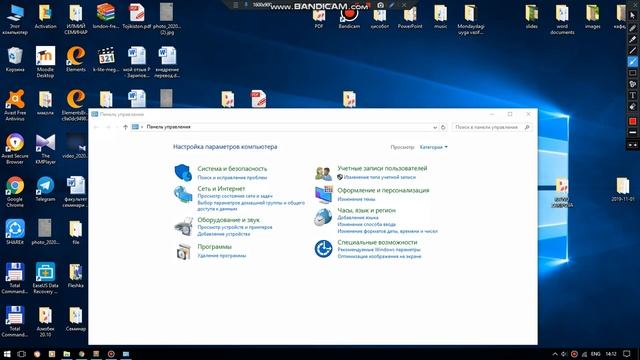
Task: Select the Avast Free Antivirus desktop icon
Action: coord(15,105)
